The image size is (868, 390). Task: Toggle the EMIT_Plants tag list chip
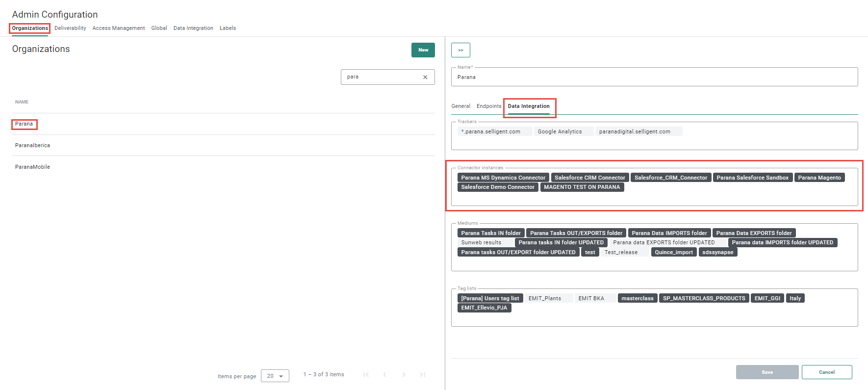coord(544,298)
